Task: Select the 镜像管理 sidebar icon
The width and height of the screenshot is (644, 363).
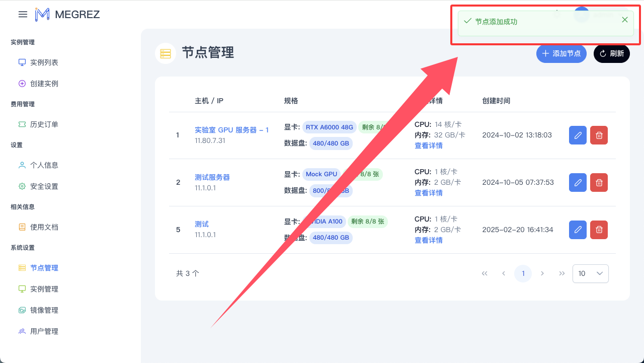Action: click(22, 310)
